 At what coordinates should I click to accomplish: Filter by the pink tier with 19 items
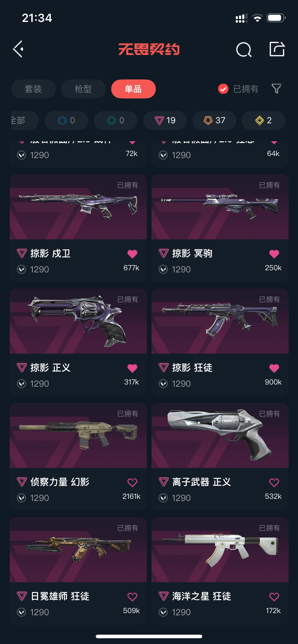[x=165, y=120]
